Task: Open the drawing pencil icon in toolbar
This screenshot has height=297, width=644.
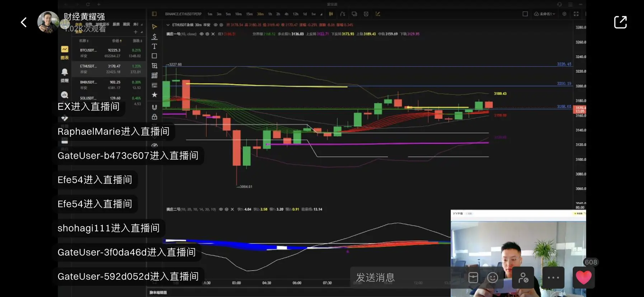Action: pyautogui.click(x=378, y=14)
